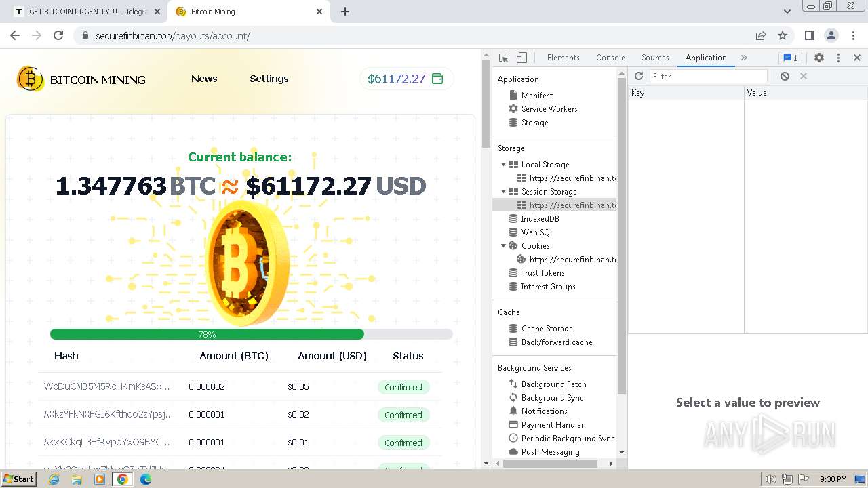Show more DevTools tabs chevron

(744, 58)
